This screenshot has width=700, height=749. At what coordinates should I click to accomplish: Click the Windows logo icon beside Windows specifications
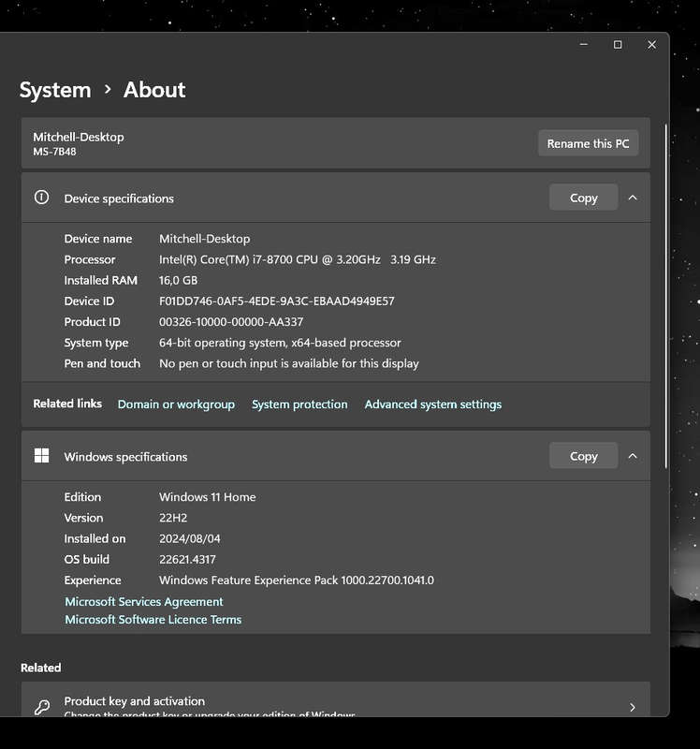click(41, 456)
